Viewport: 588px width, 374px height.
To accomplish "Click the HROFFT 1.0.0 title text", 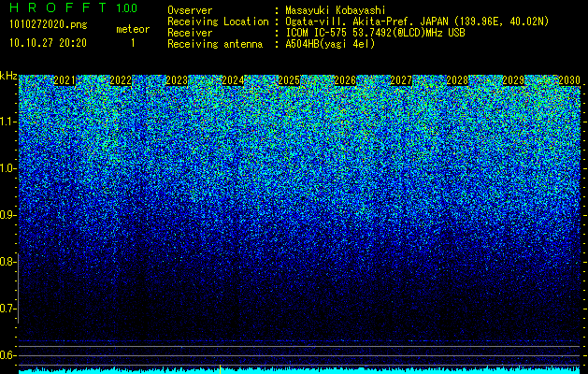I will [73, 7].
